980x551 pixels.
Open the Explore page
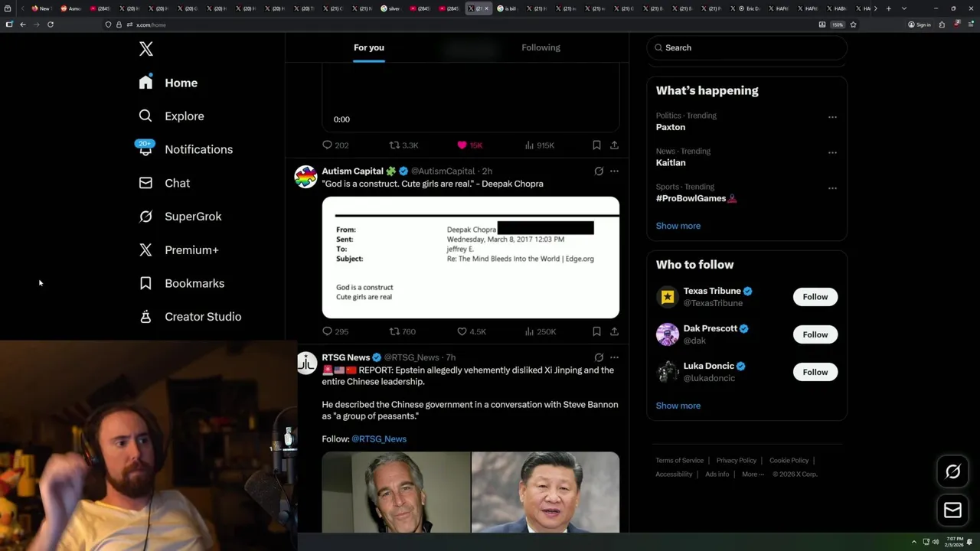(171, 116)
